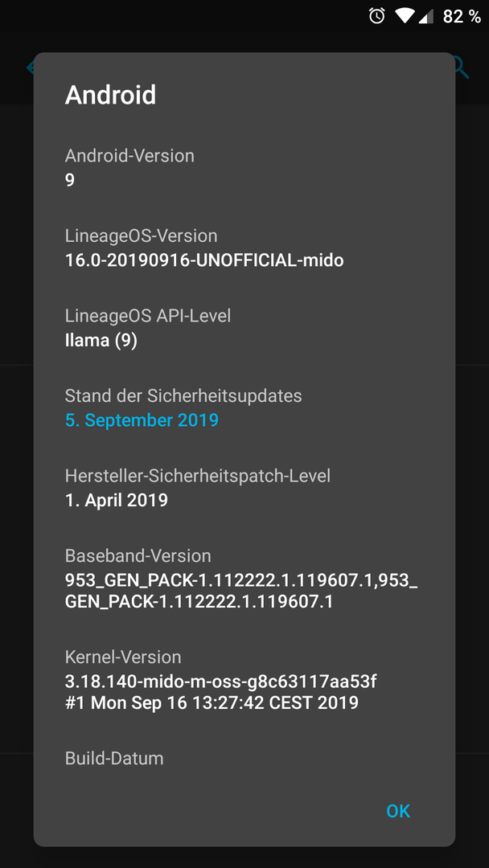The width and height of the screenshot is (489, 868).
Task: Tap Hersteller-Sicherheitspatch-Level entry
Action: point(244,488)
